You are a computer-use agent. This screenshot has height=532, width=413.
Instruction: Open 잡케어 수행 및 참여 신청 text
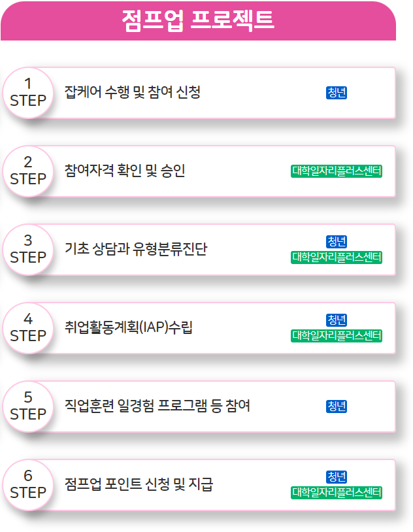[133, 92]
